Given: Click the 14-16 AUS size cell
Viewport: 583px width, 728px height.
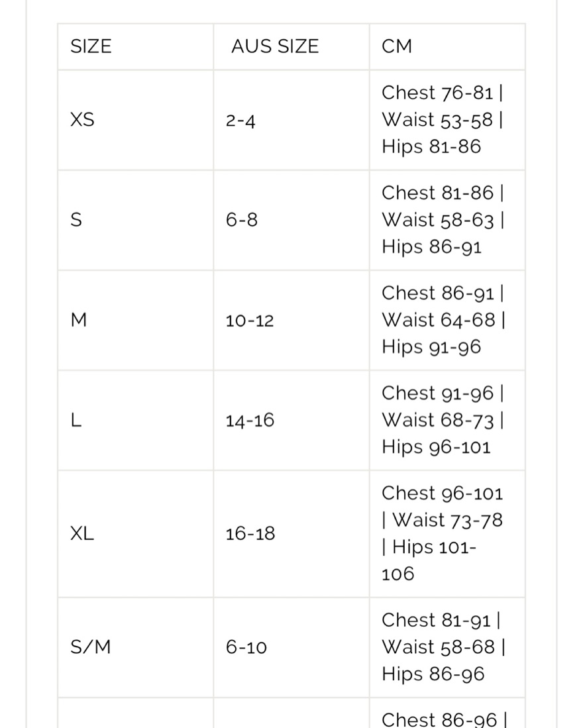Looking at the screenshot, I should (291, 421).
